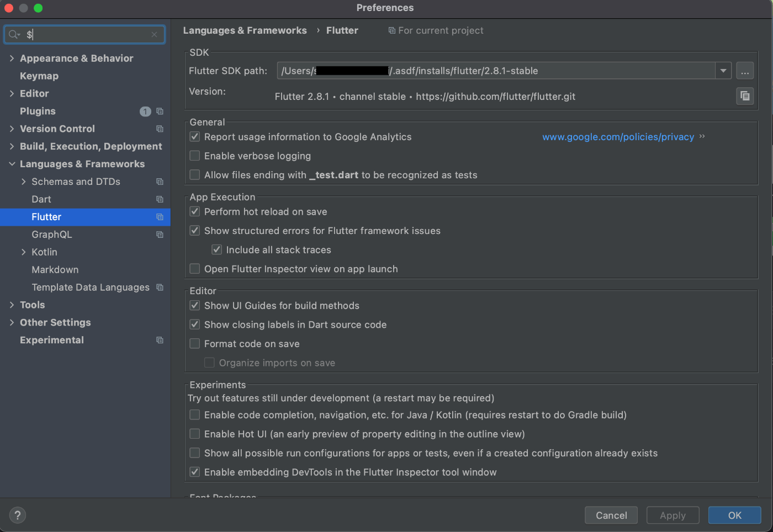The image size is (773, 532).
Task: Toggle Show structured errors for Flutter framework issues
Action: pyautogui.click(x=195, y=231)
